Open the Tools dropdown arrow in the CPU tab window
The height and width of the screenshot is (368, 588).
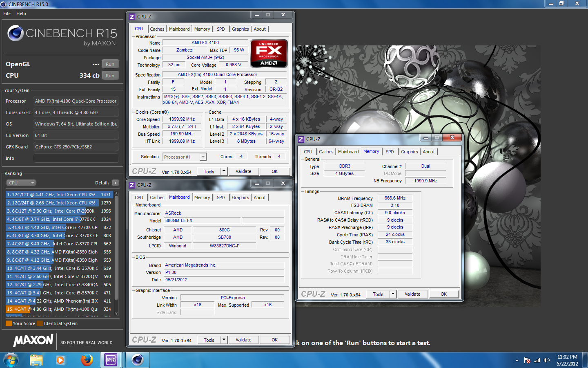[224, 171]
